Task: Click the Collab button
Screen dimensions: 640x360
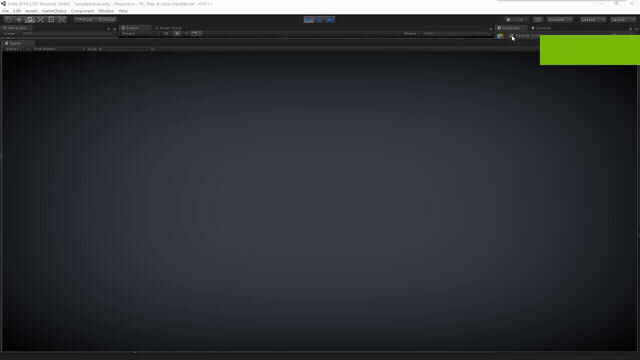Action: (x=516, y=20)
